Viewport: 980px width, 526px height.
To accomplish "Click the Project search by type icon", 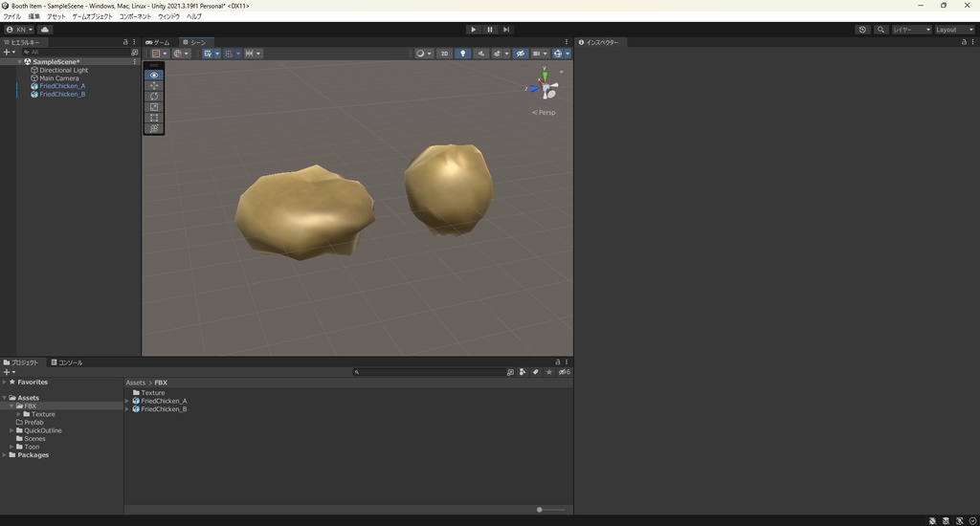I will point(523,372).
